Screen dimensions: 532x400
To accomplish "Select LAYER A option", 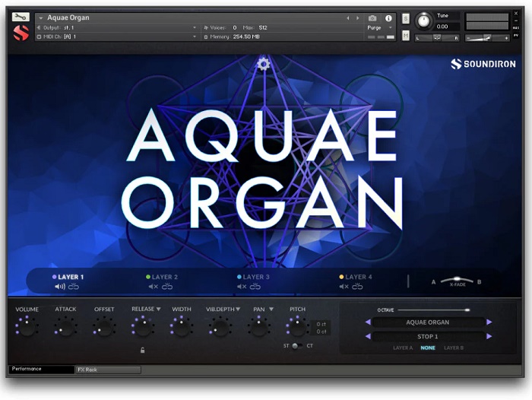I will click(x=403, y=348).
